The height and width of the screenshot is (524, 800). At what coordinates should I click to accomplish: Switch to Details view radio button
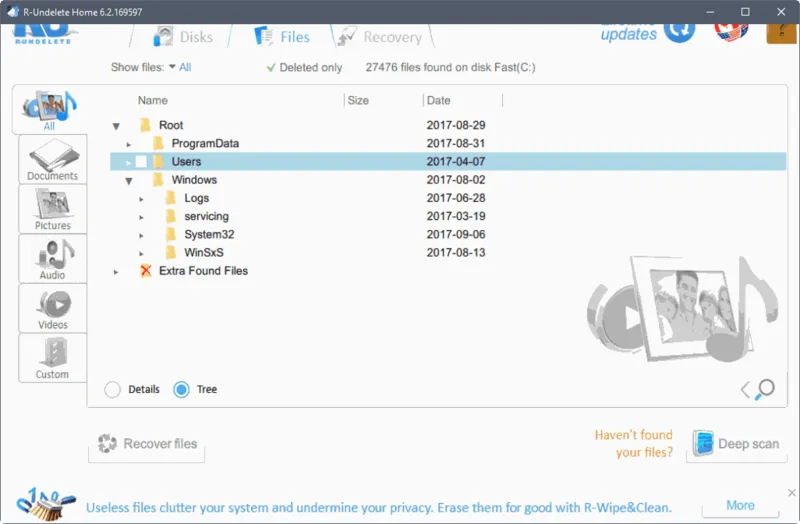(113, 390)
